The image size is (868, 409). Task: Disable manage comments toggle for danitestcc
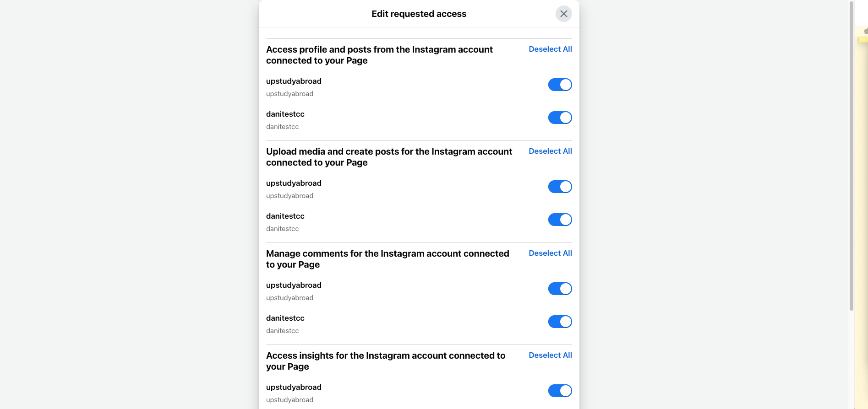(560, 322)
